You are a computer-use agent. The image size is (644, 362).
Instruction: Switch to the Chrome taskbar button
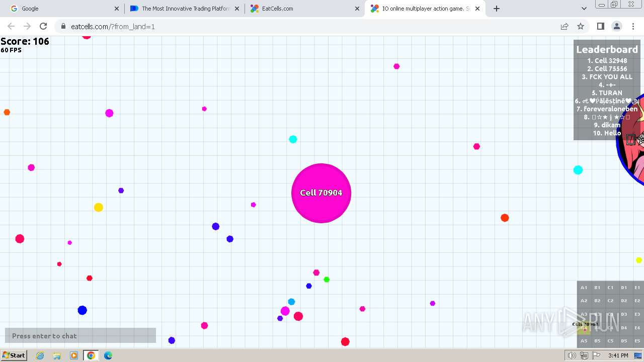pos(91,355)
